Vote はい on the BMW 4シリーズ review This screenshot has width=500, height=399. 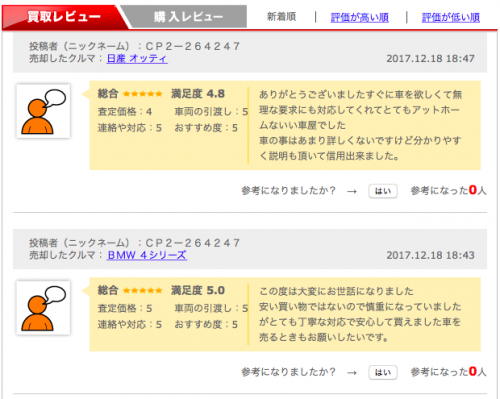[x=383, y=372]
